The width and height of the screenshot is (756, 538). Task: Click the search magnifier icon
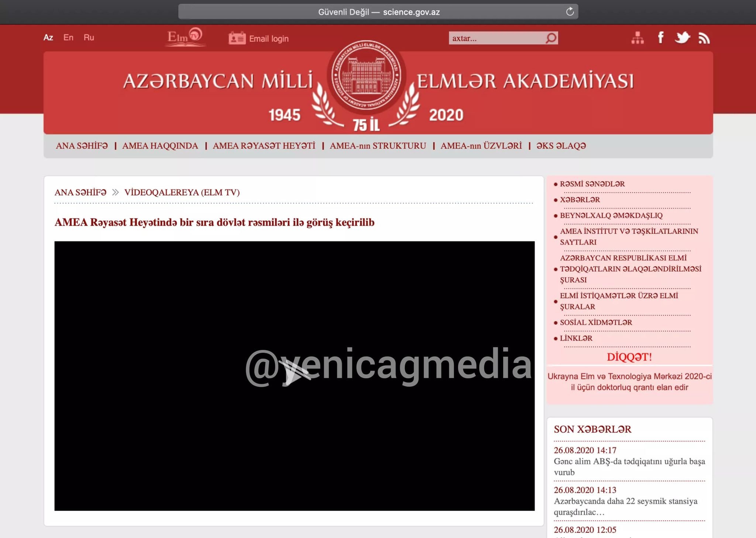[x=551, y=38]
